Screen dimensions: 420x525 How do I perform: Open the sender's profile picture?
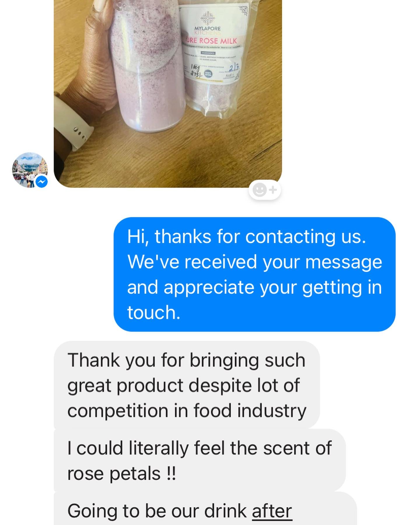tap(30, 170)
